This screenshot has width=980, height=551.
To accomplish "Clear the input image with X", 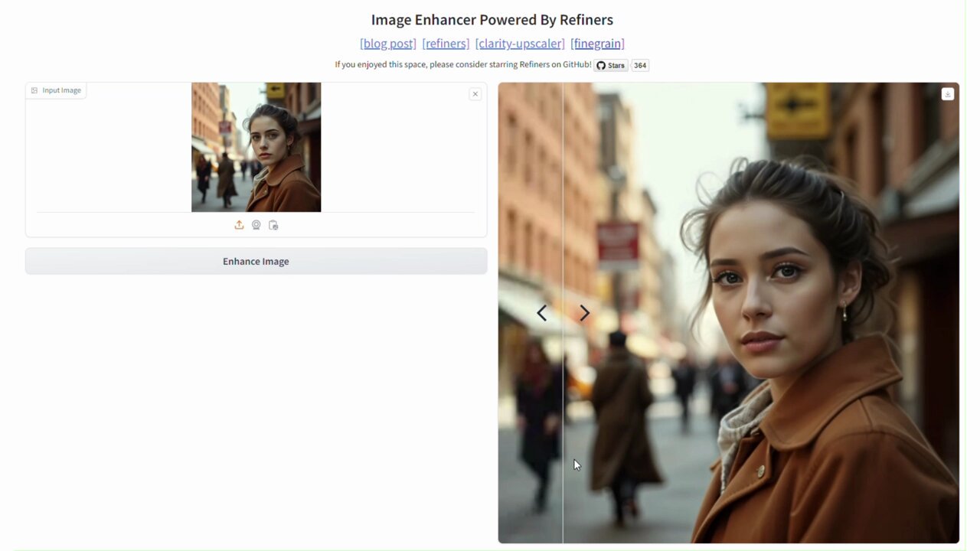I will 475,94.
